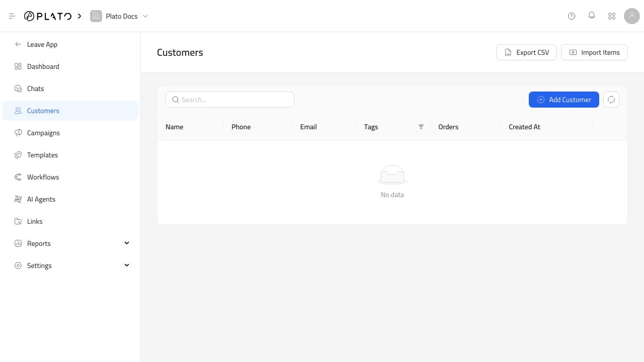
Task: Click the Plato logo
Action: pyautogui.click(x=48, y=16)
